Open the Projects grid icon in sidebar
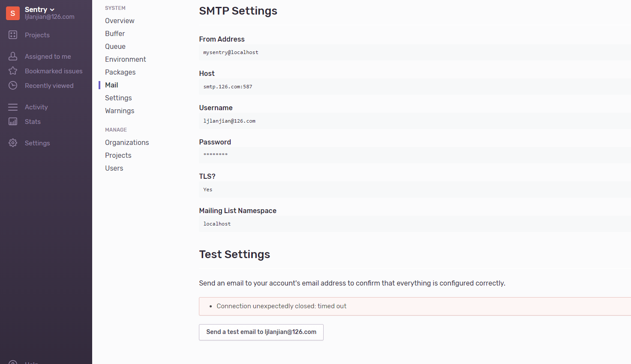Image resolution: width=631 pixels, height=364 pixels. (x=13, y=35)
